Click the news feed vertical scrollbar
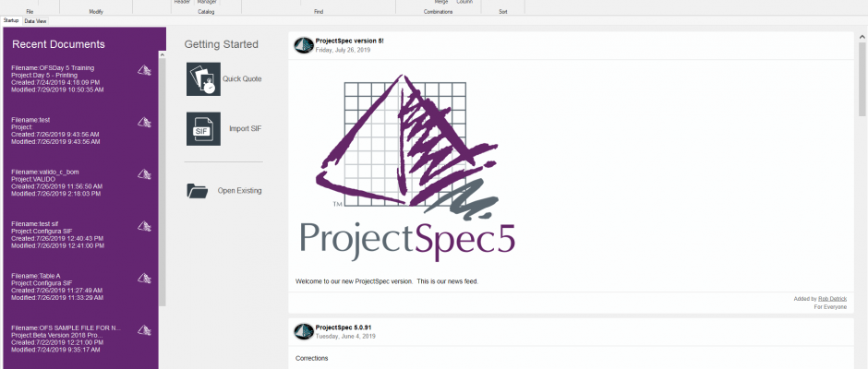 pyautogui.click(x=862, y=78)
